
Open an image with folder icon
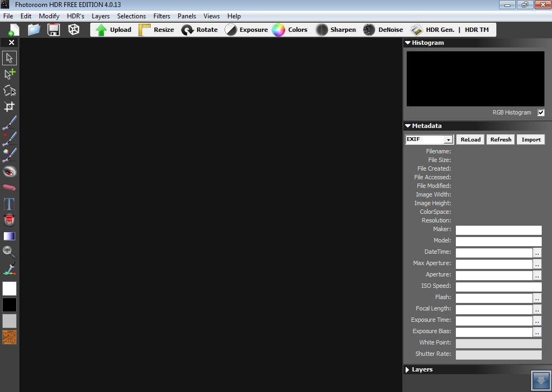[34, 30]
